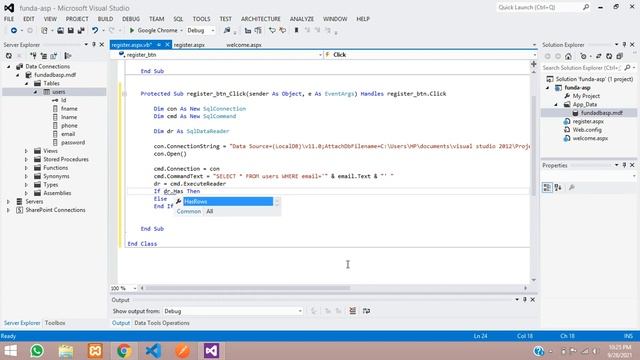Click the Save All toolbar icon

pos(81,31)
